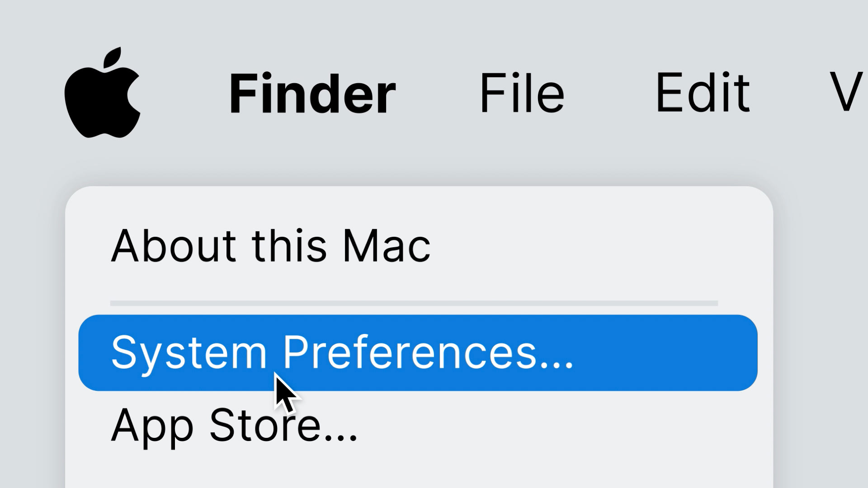
Task: Open the Finder menu
Action: coord(312,94)
